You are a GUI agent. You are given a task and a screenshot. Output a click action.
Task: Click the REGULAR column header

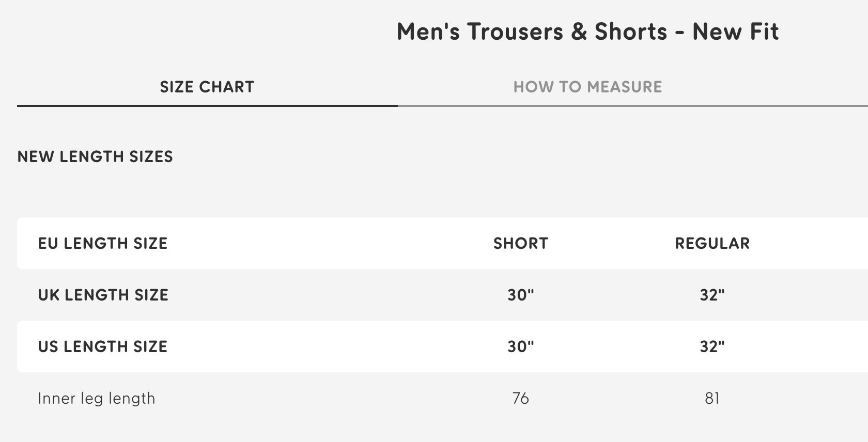[x=712, y=243]
